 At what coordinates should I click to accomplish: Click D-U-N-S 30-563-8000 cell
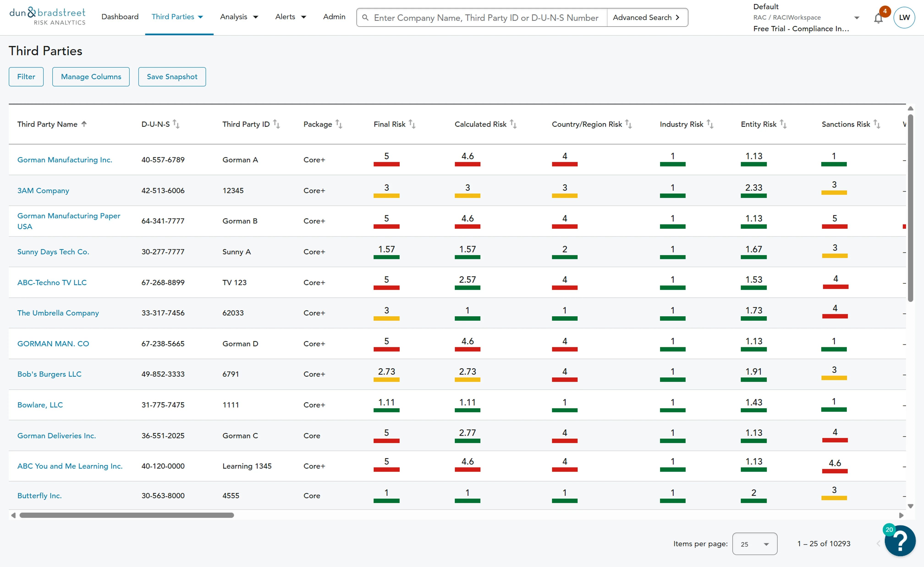point(163,495)
